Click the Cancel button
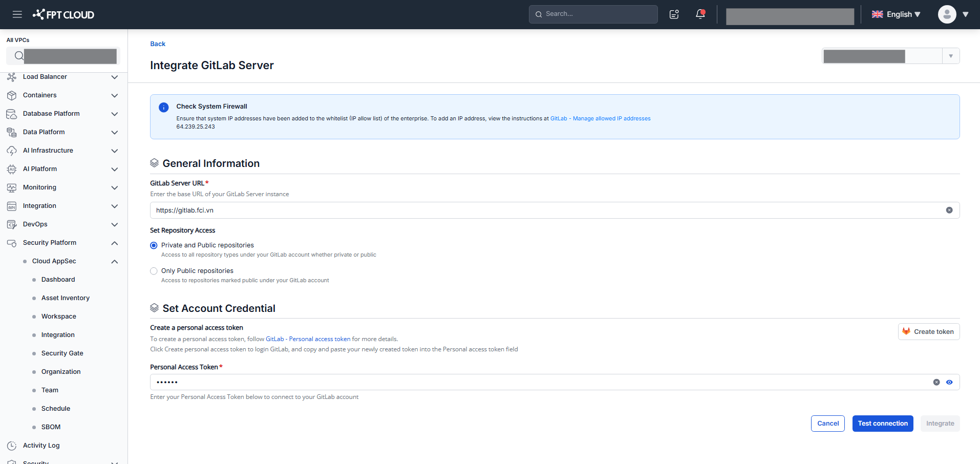Screen dimensions: 980x464 point(828,424)
